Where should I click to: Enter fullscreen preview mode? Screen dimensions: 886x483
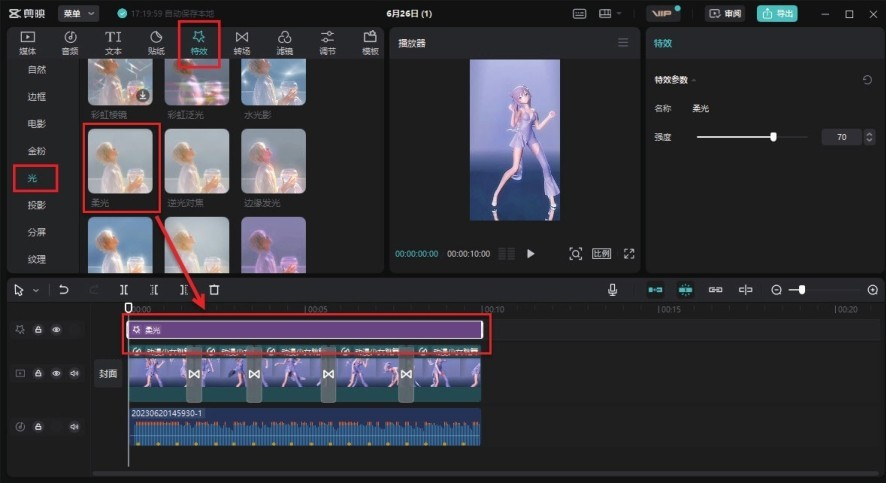pos(629,254)
